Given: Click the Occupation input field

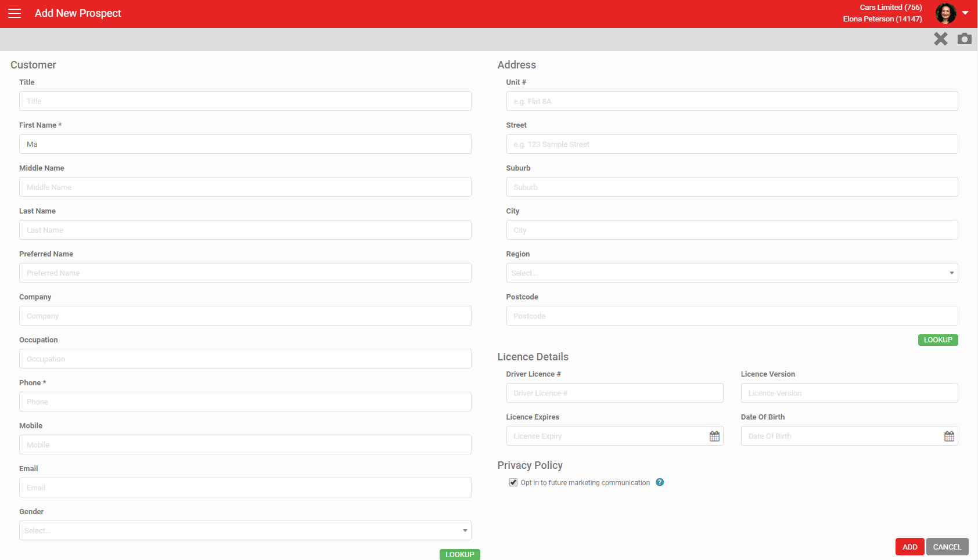Looking at the screenshot, I should click(245, 359).
